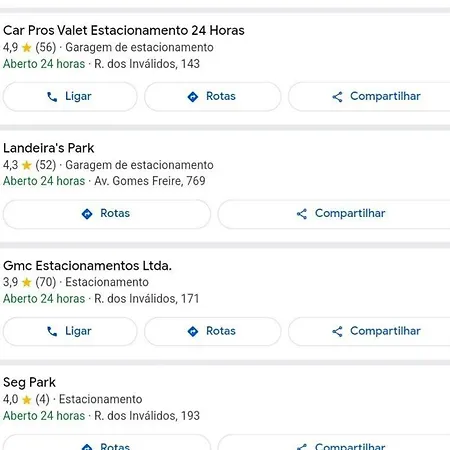Open Gmc Estacionamentos Ltda. listing

[87, 266]
